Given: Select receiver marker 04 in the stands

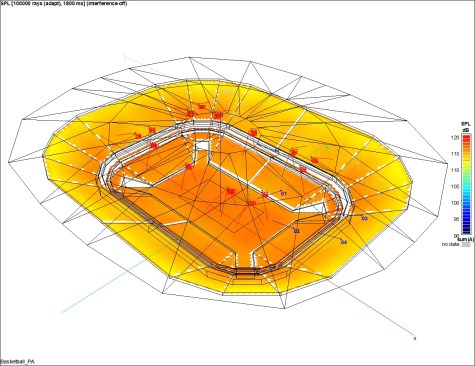Looking at the screenshot, I should [x=344, y=242].
